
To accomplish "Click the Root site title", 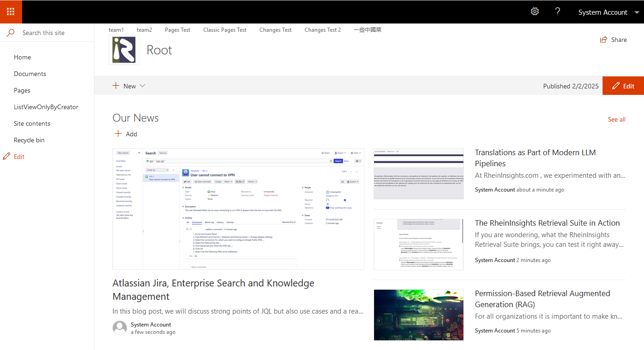I will 159,50.
